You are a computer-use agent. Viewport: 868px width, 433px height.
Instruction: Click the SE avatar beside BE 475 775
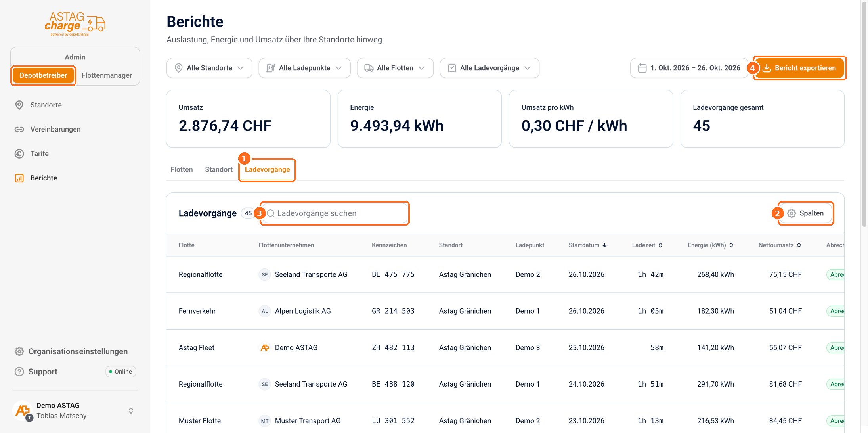tap(265, 275)
